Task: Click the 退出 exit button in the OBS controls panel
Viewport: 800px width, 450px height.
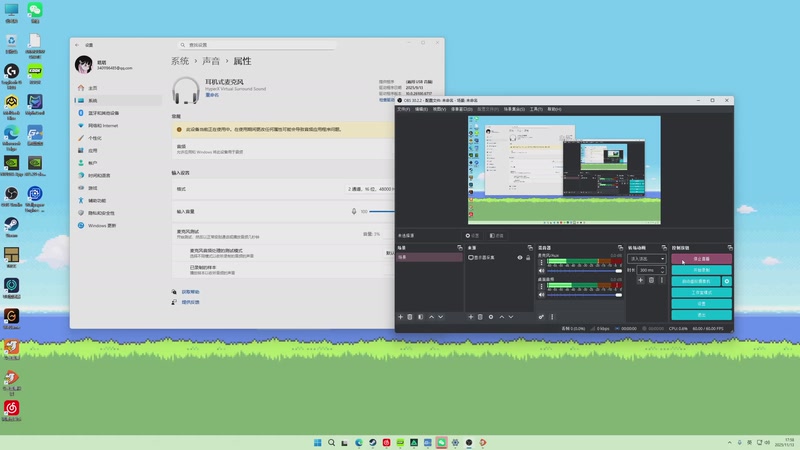Action: pyautogui.click(x=702, y=315)
